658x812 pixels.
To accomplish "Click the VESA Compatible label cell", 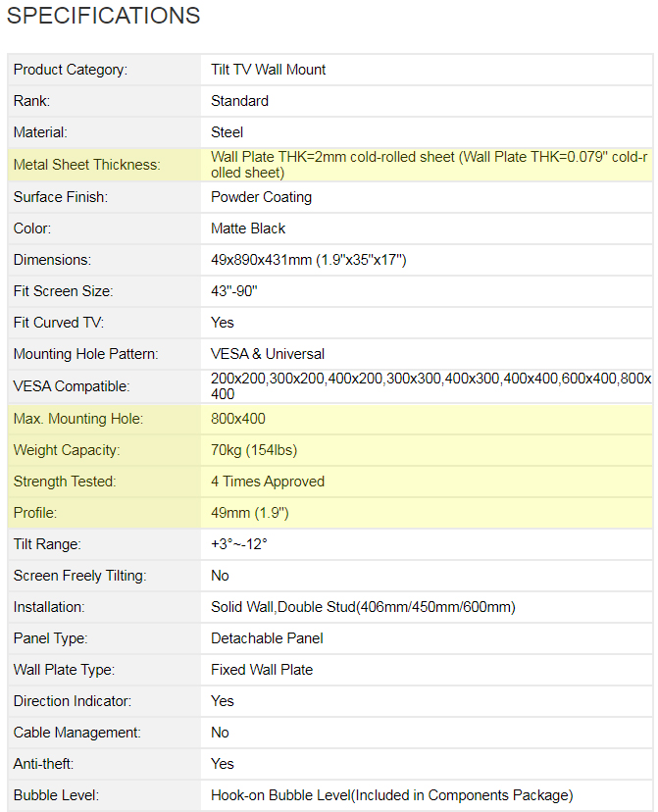I will 72,386.
